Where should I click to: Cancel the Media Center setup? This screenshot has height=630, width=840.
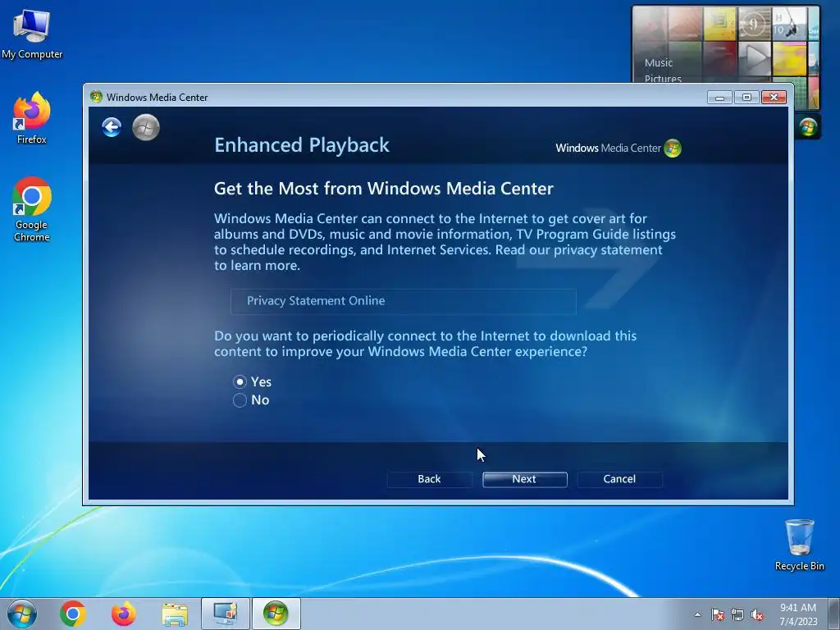point(620,479)
